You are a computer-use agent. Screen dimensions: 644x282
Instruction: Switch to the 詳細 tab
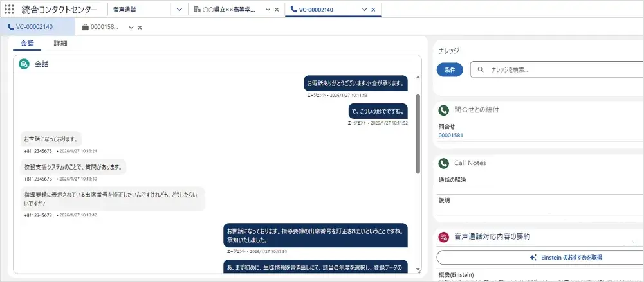(60, 43)
